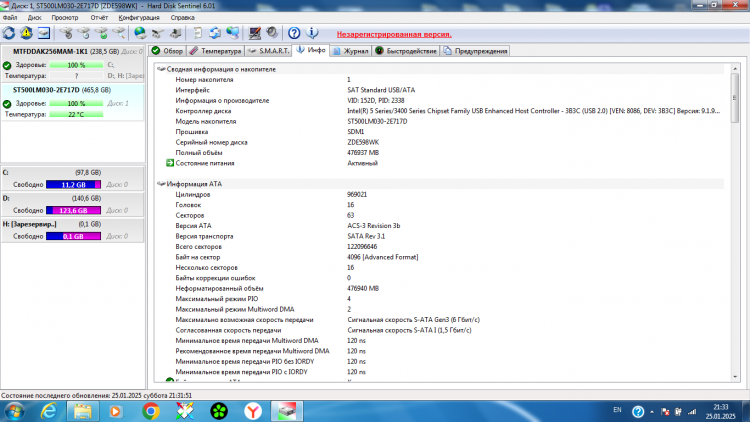Open Google Chrome from taskbar

pyautogui.click(x=151, y=411)
